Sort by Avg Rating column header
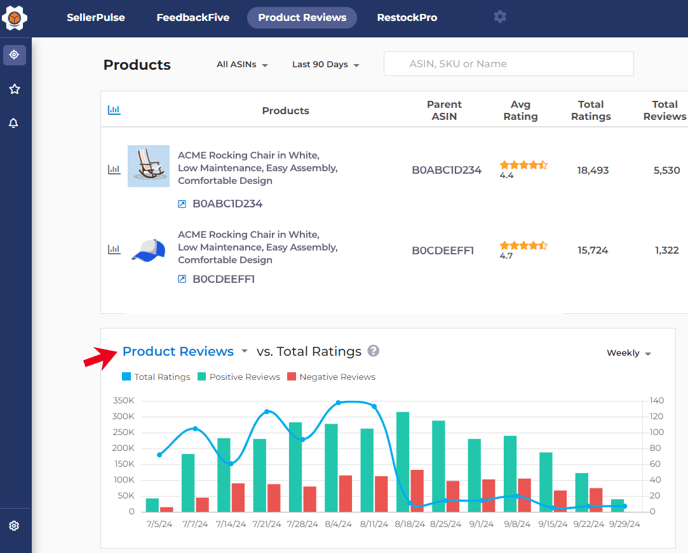 pos(520,110)
